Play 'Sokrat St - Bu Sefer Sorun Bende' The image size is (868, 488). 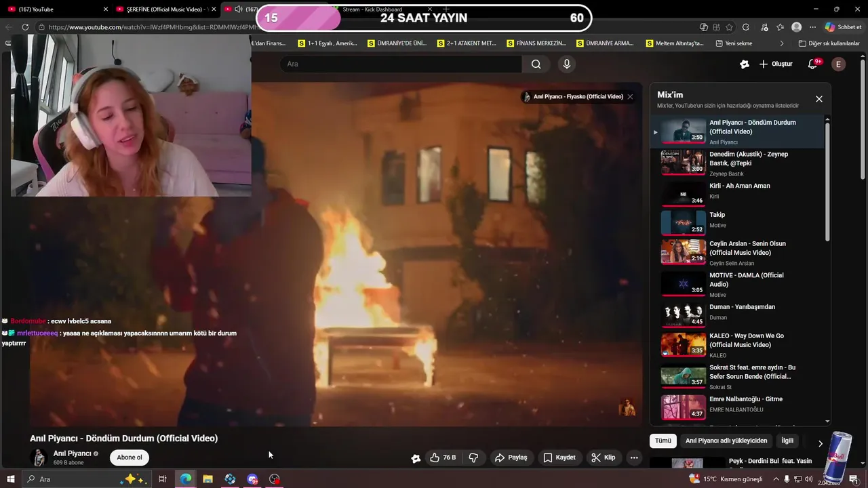click(x=738, y=376)
